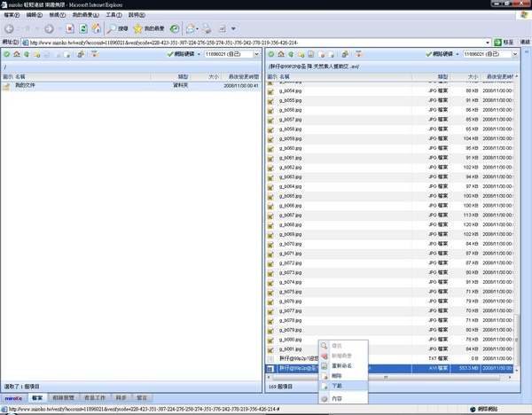This screenshot has width=532, height=415.
Task: Sort left pane by Type column header
Action: click(x=170, y=76)
